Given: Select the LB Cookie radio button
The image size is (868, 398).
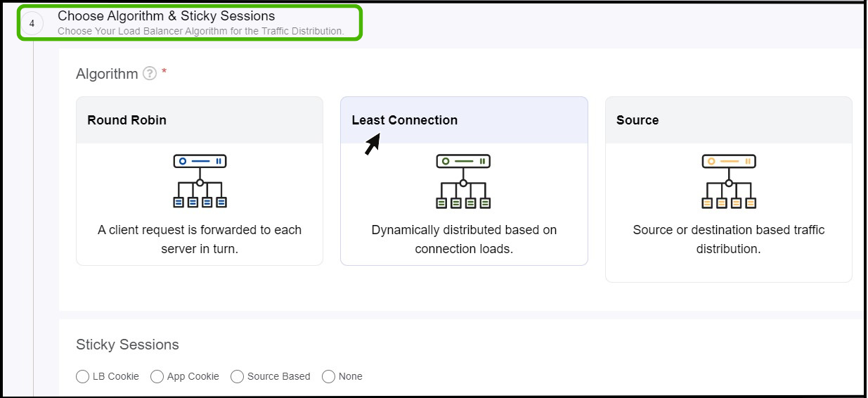Looking at the screenshot, I should point(82,376).
